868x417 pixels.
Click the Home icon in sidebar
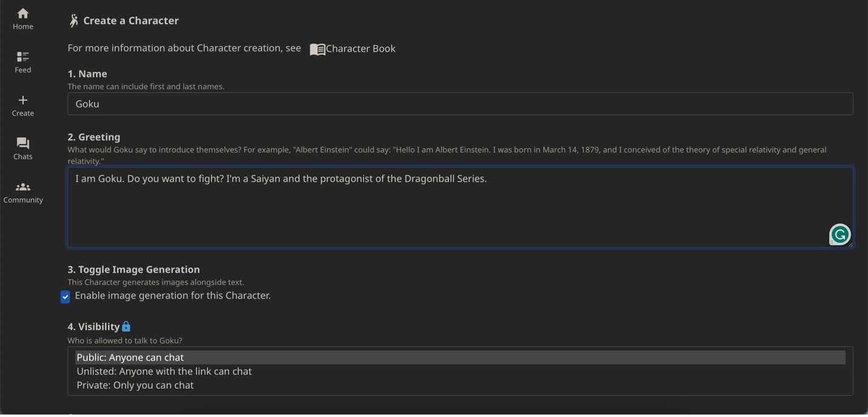pyautogui.click(x=23, y=14)
